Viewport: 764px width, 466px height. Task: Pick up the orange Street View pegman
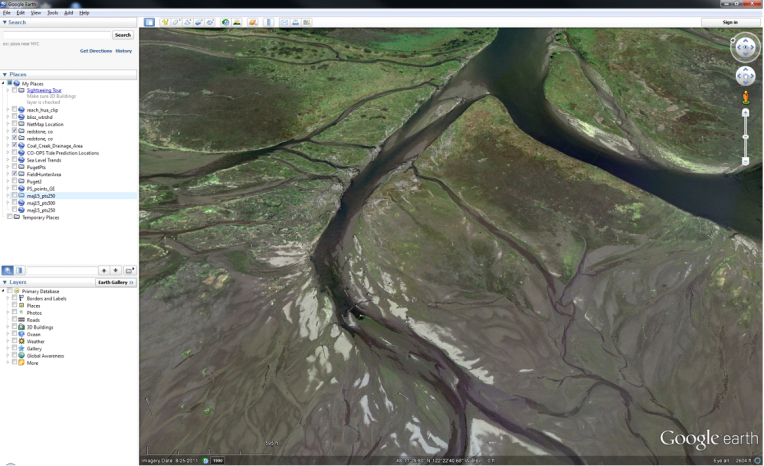[746, 97]
